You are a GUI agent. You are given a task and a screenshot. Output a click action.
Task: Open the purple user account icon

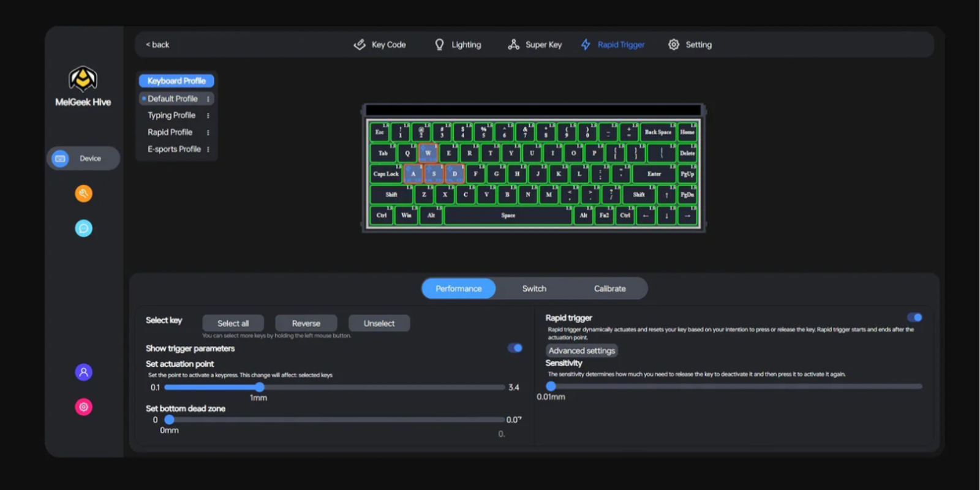click(x=83, y=372)
